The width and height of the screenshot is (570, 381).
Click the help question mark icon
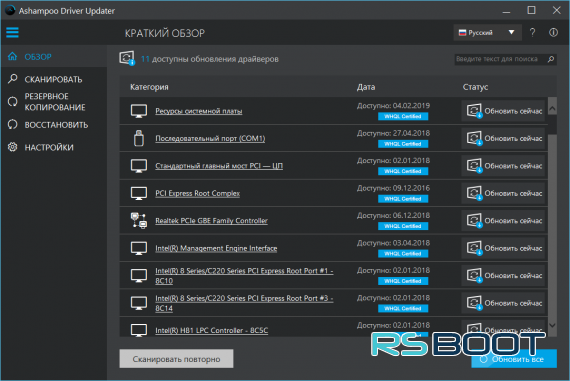tap(532, 33)
